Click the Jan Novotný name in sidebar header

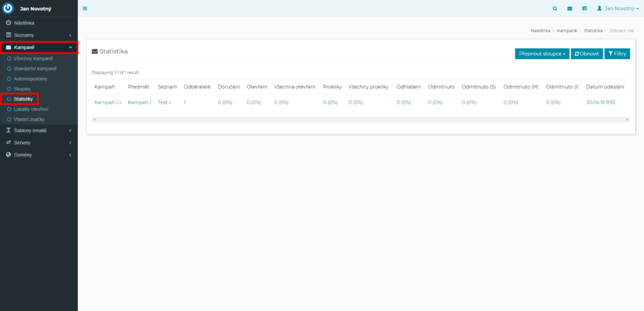36,9
